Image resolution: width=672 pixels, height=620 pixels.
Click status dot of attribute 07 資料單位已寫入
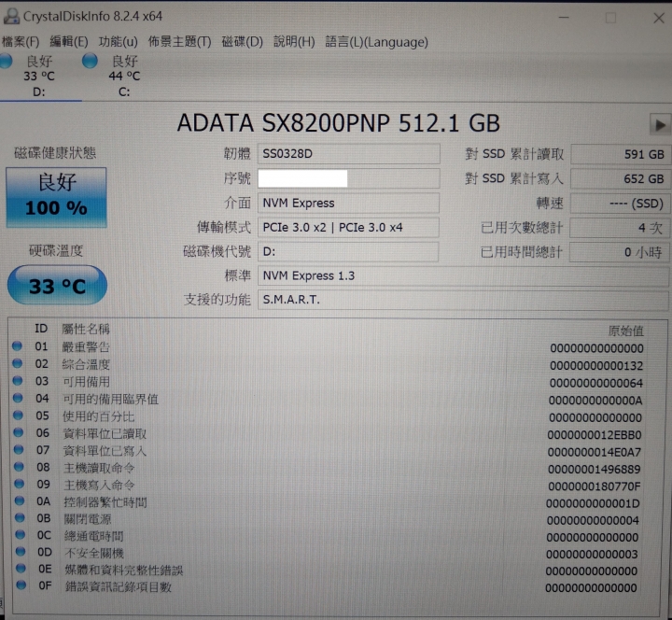[x=19, y=449]
